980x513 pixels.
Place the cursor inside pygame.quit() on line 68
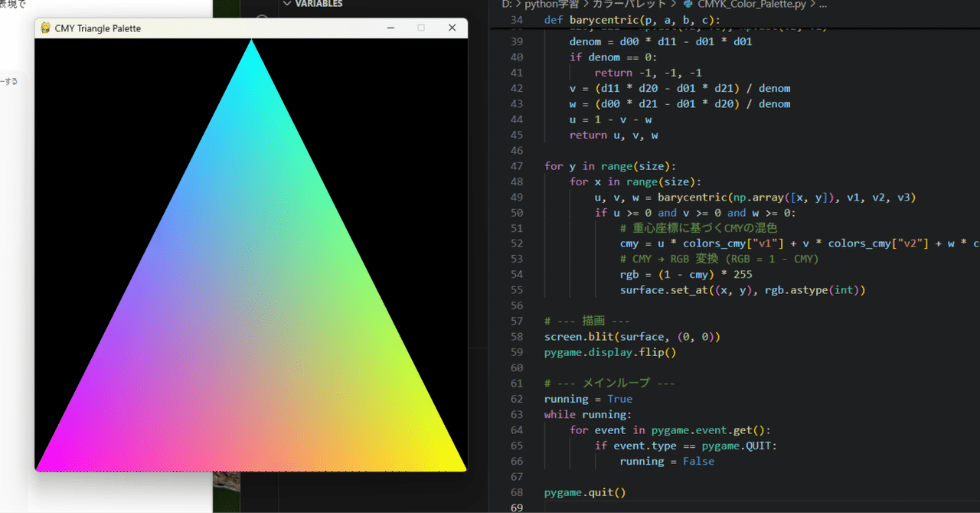point(584,492)
